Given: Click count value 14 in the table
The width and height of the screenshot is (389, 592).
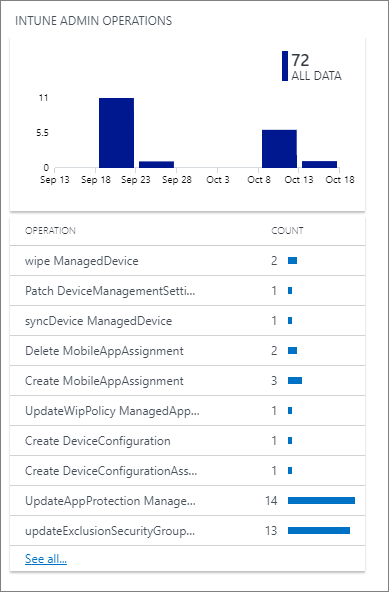Looking at the screenshot, I should (271, 501).
